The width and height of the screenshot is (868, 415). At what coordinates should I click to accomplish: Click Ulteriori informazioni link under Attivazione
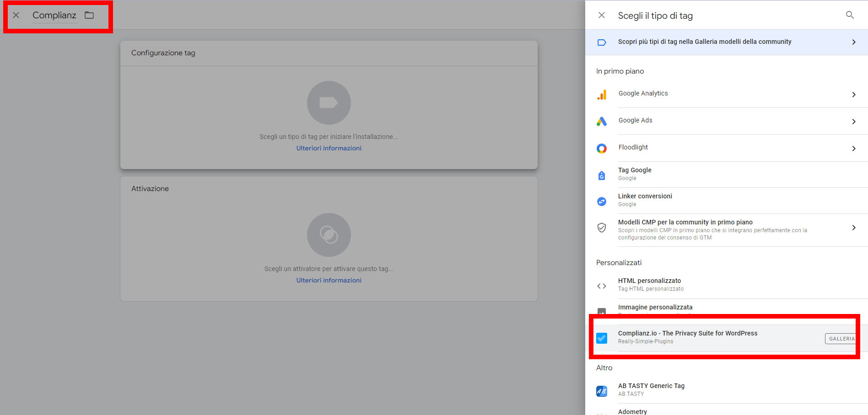329,280
